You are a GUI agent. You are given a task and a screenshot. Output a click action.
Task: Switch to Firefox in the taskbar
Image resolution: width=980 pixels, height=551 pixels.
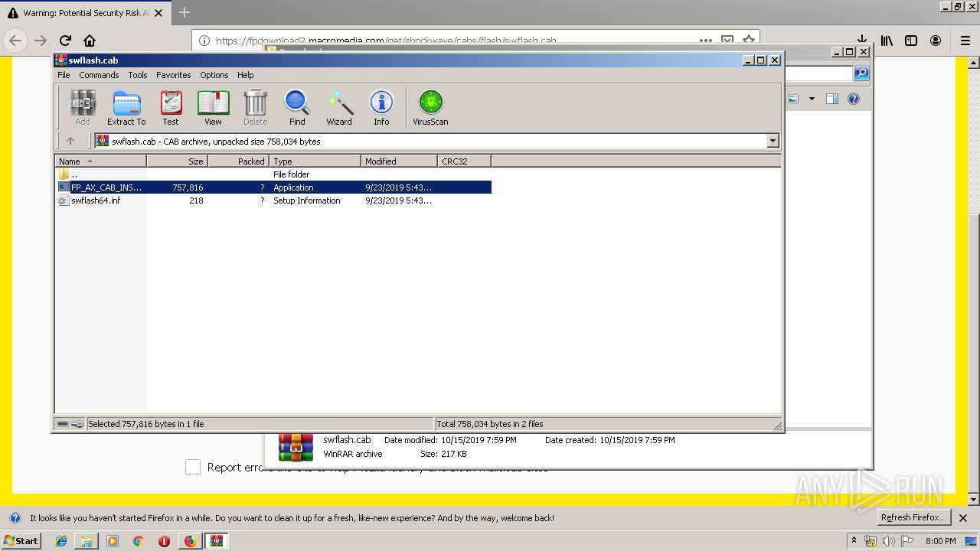190,541
